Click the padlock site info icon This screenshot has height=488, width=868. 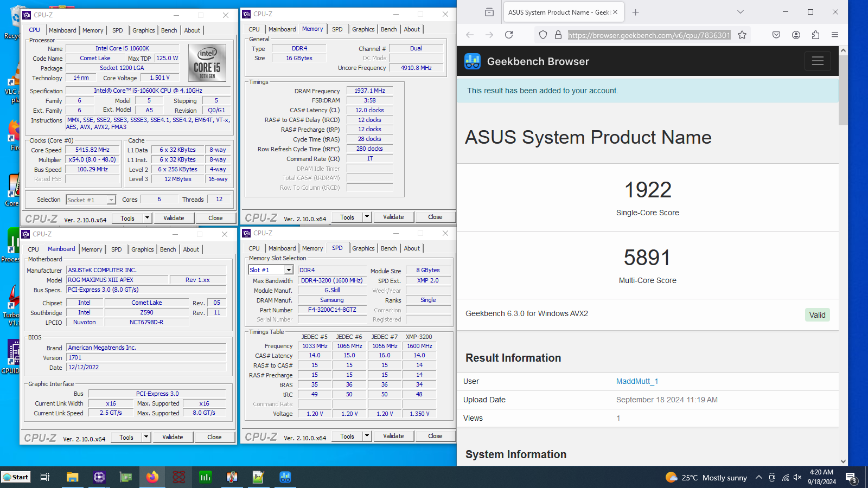coord(558,35)
